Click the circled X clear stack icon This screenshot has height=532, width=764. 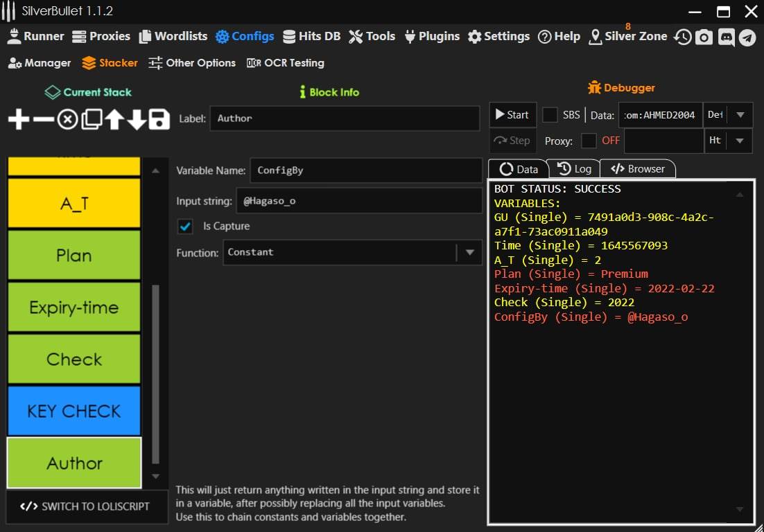pos(67,120)
